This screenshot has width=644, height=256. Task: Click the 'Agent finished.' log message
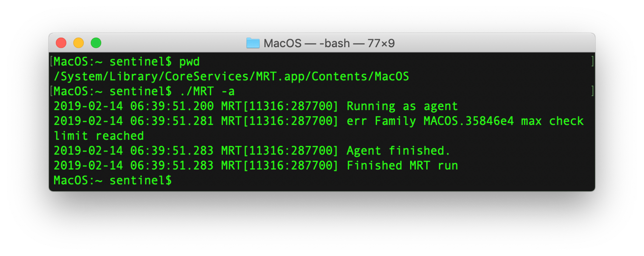(x=398, y=151)
